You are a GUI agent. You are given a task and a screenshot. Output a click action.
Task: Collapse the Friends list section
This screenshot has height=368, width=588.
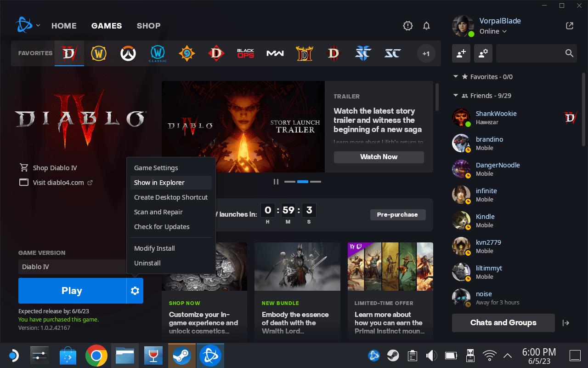click(456, 96)
